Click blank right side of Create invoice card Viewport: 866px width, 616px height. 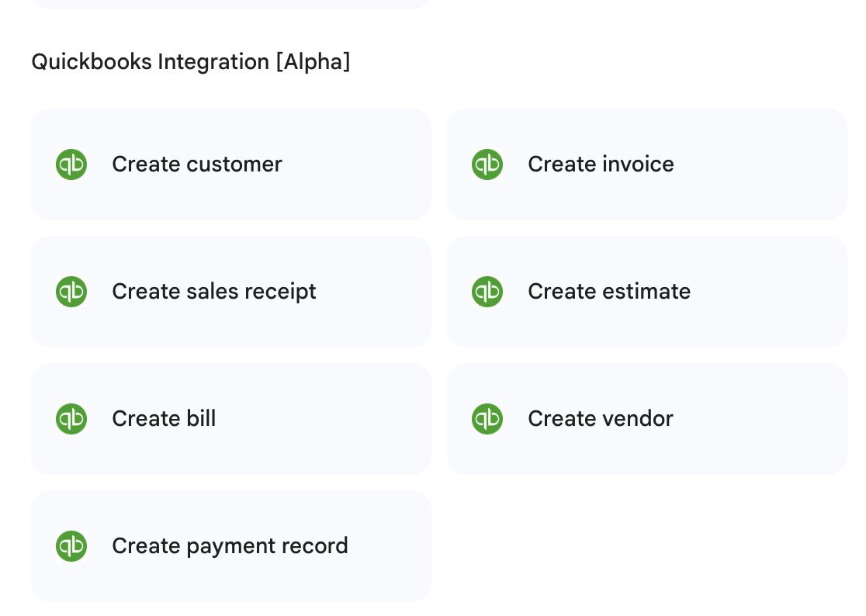tap(768, 164)
